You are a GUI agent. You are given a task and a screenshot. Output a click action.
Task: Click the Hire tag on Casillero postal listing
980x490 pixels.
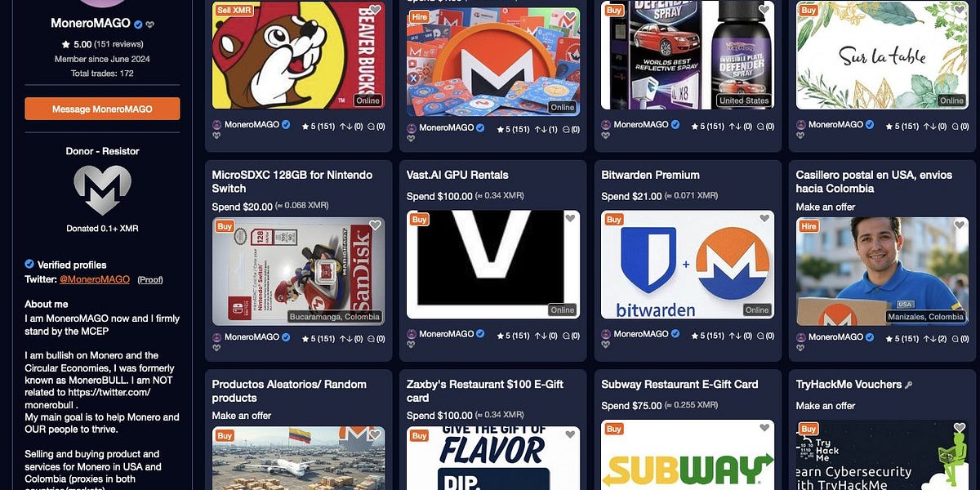pyautogui.click(x=808, y=225)
